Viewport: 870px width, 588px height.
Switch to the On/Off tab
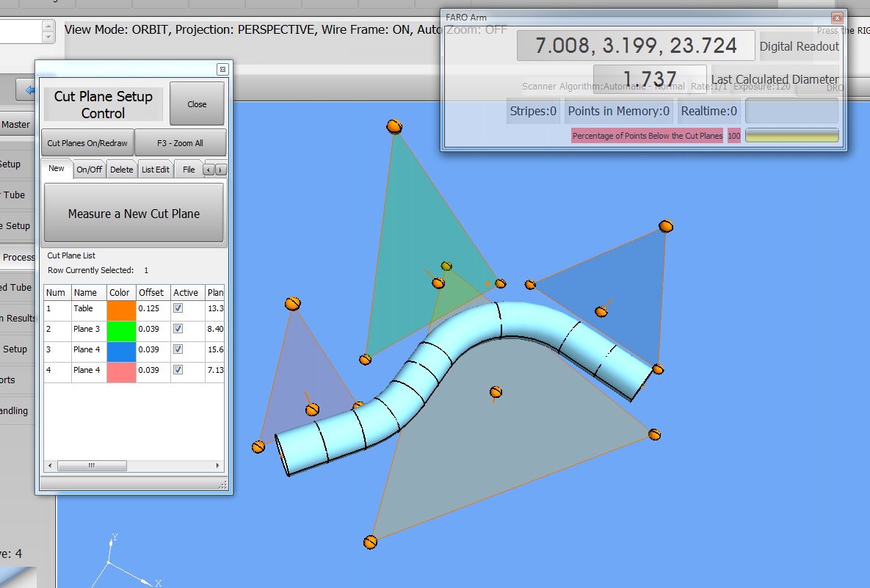point(90,170)
